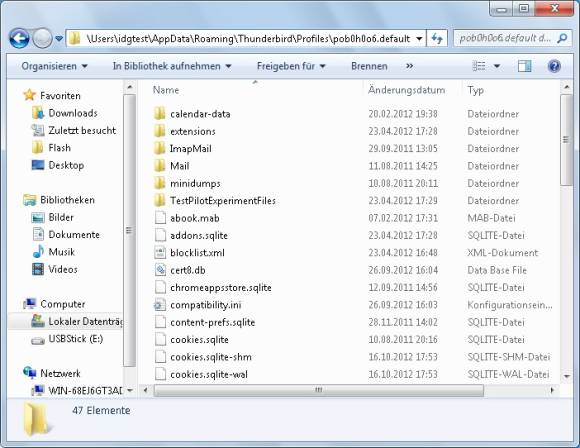Click the XML-Dokument type cell

coord(503,253)
